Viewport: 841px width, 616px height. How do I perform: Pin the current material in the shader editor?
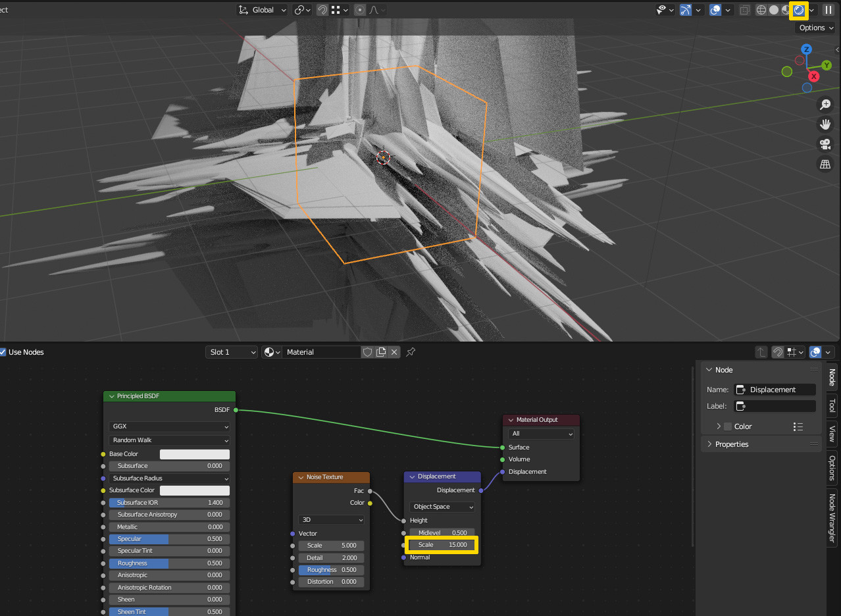coord(410,351)
